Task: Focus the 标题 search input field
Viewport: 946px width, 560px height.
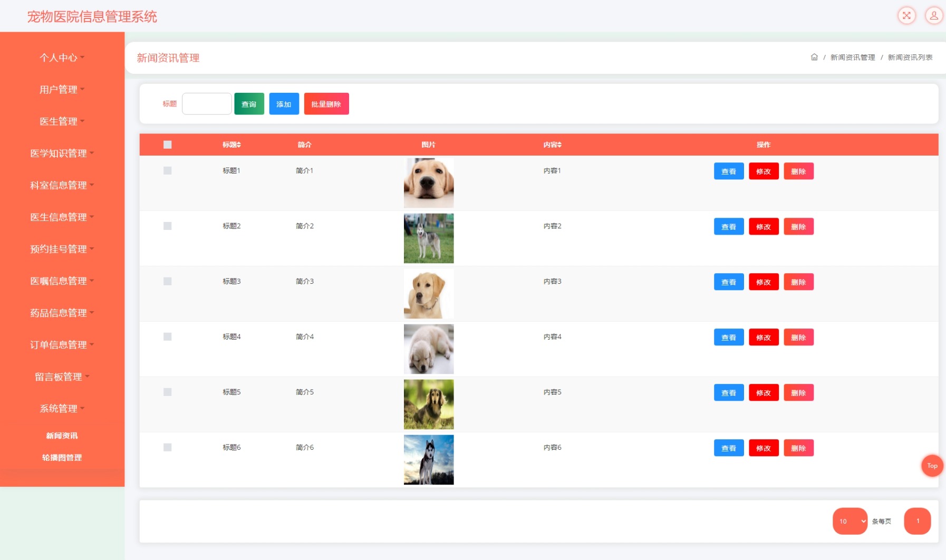Action: pos(207,104)
